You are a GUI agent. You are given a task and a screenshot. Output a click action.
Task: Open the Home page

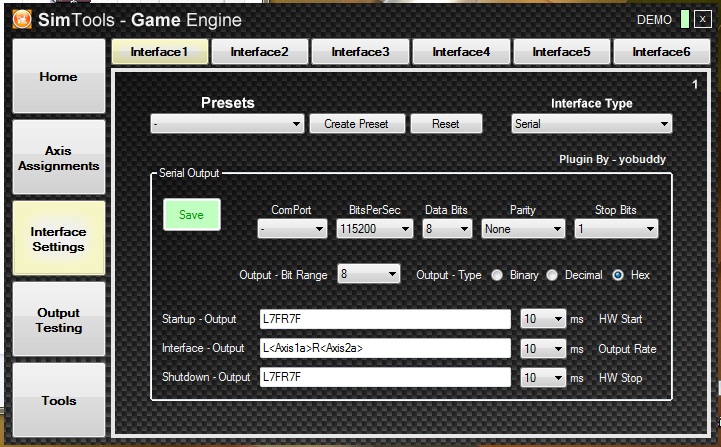click(x=59, y=76)
